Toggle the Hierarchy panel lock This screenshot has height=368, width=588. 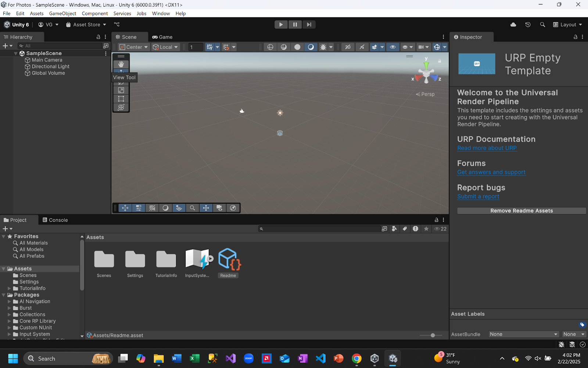pos(98,37)
